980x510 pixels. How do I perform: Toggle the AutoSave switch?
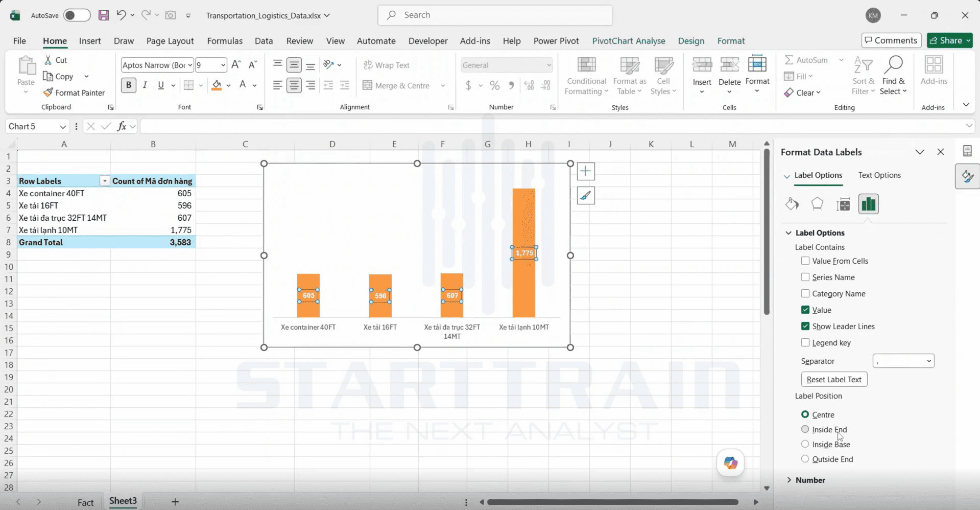point(77,15)
